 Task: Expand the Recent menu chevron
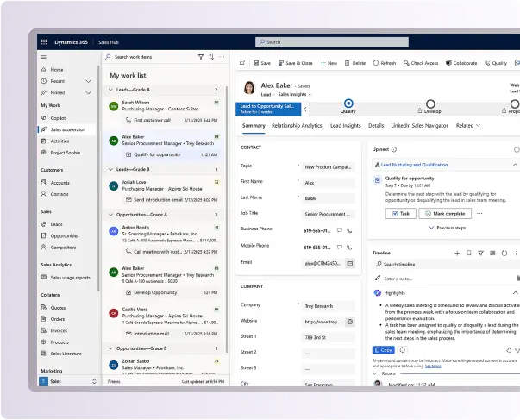(89, 80)
